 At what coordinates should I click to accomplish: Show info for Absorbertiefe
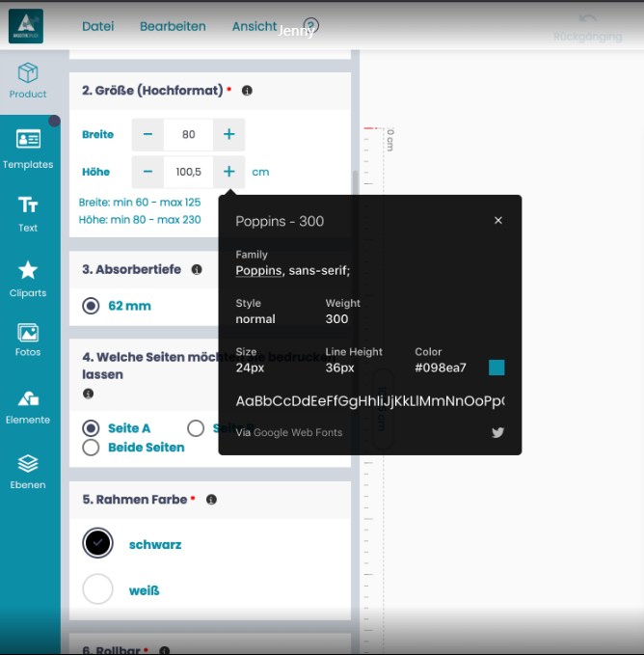click(197, 269)
